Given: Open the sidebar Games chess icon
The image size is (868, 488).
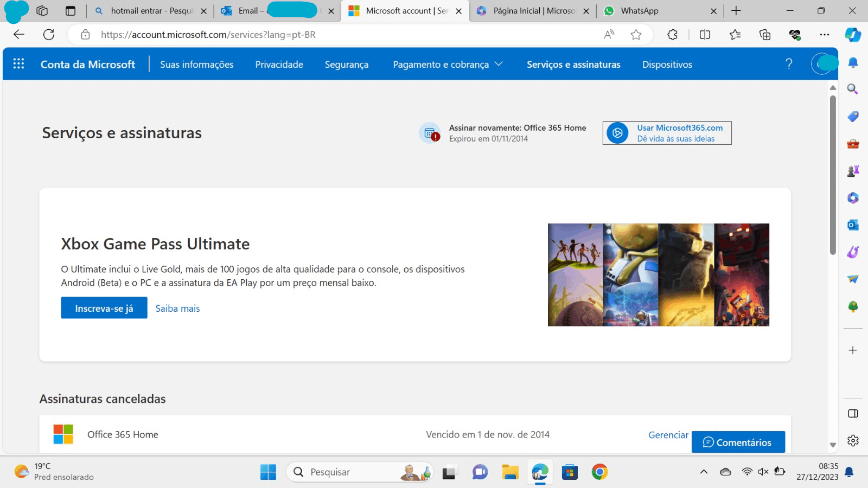Looking at the screenshot, I should click(x=853, y=171).
